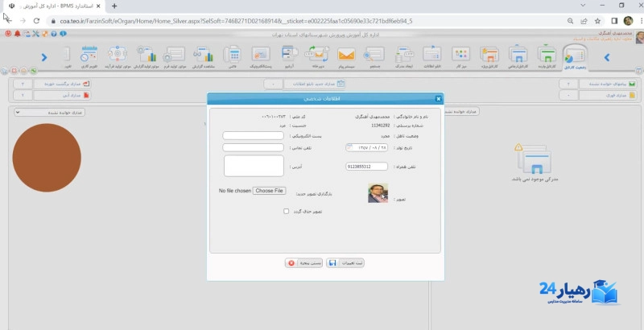Click the birth date field in dialog

point(367,147)
